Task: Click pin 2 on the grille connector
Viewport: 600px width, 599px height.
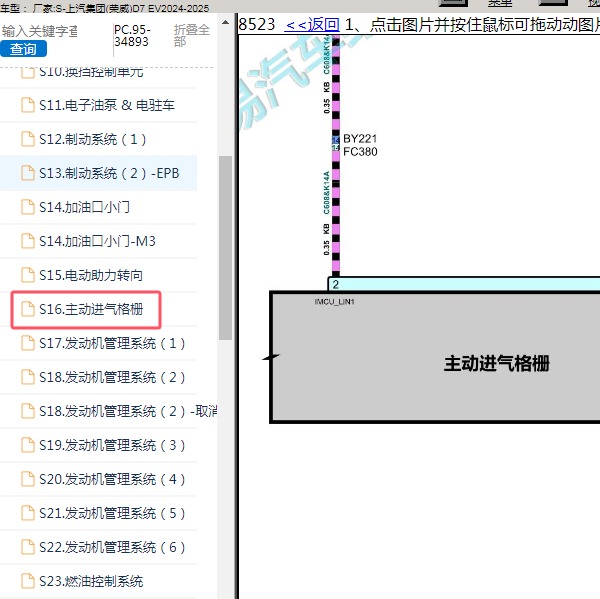Action: tap(336, 284)
